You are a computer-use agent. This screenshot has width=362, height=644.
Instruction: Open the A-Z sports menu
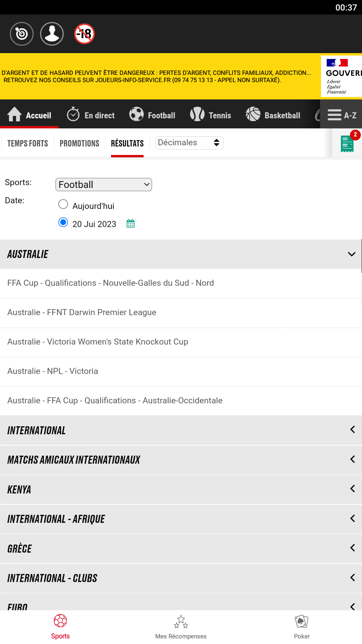(341, 115)
